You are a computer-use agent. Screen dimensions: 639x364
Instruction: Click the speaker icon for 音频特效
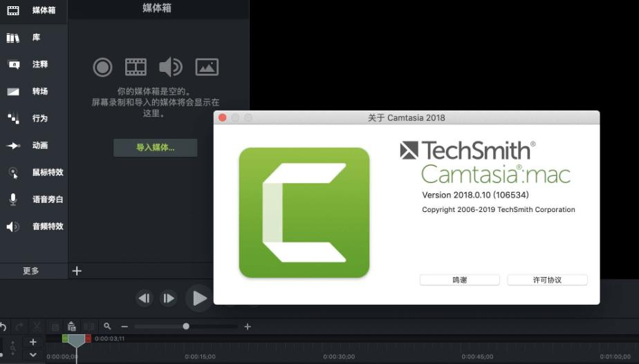coord(13,227)
